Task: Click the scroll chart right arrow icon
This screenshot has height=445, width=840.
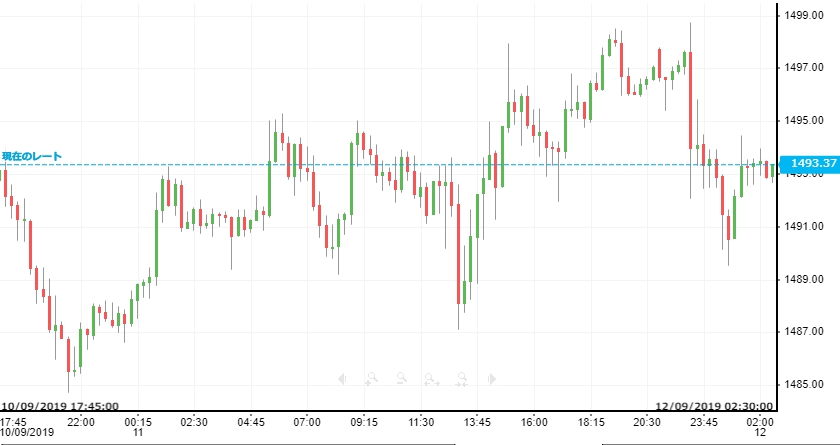Action: [492, 379]
